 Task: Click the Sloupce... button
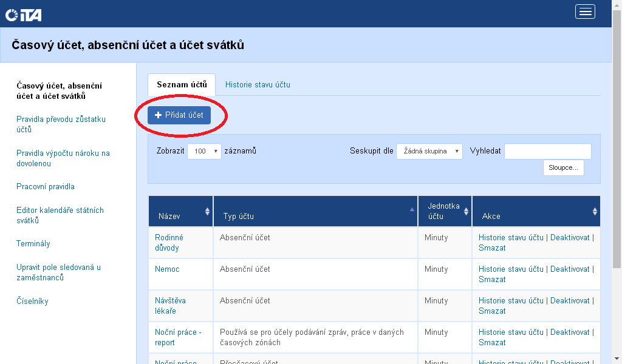tap(563, 167)
